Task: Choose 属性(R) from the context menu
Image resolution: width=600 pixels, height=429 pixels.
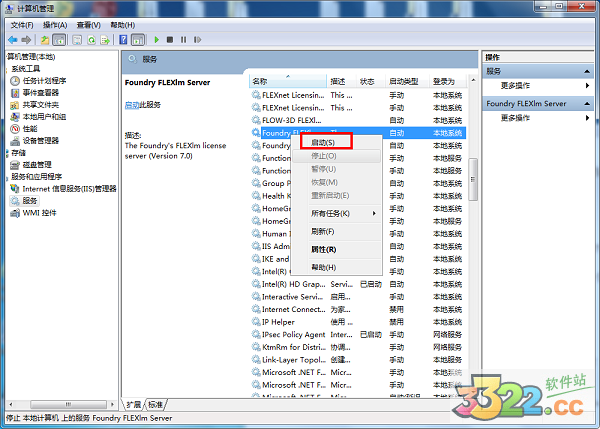Action: point(324,250)
